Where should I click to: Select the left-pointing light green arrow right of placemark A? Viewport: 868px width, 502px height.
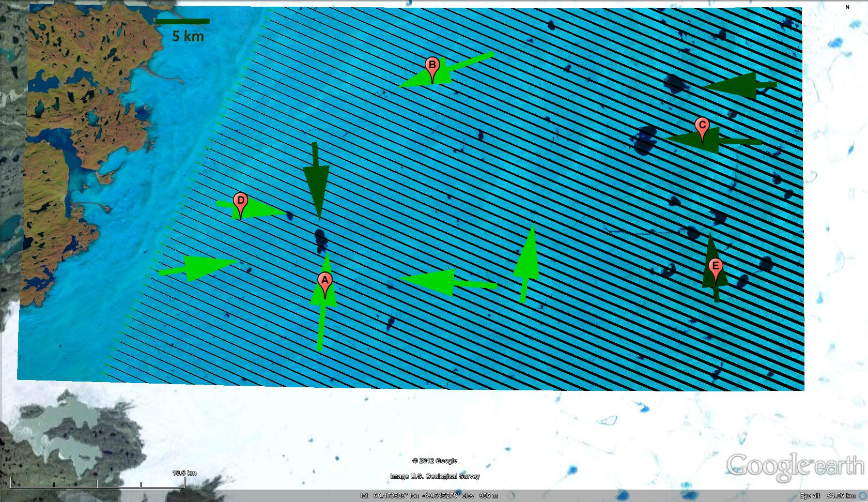(447, 282)
